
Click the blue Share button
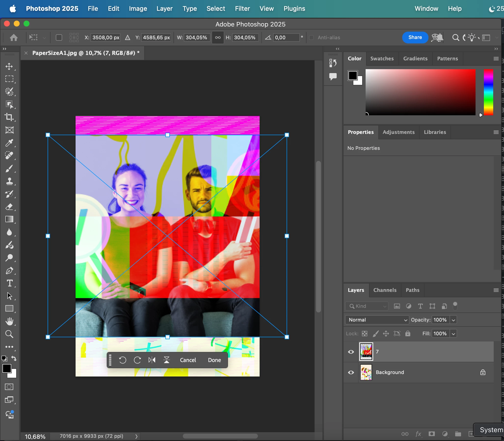coord(415,38)
